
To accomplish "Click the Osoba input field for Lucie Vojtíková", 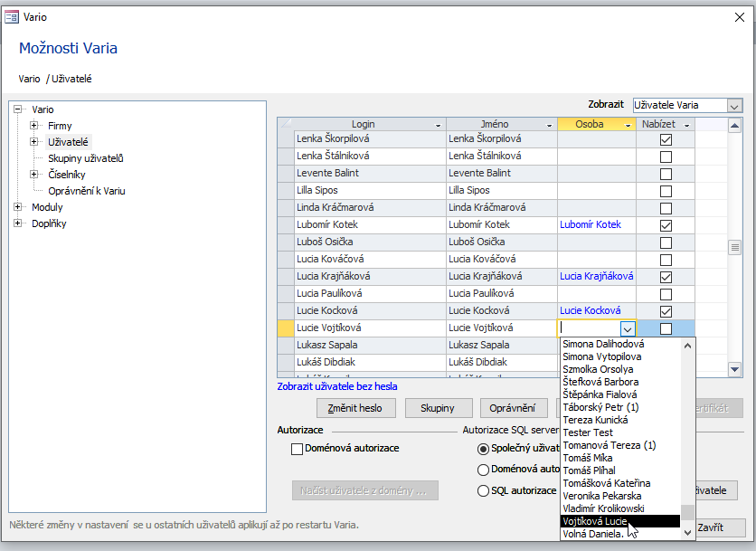I will click(x=590, y=329).
